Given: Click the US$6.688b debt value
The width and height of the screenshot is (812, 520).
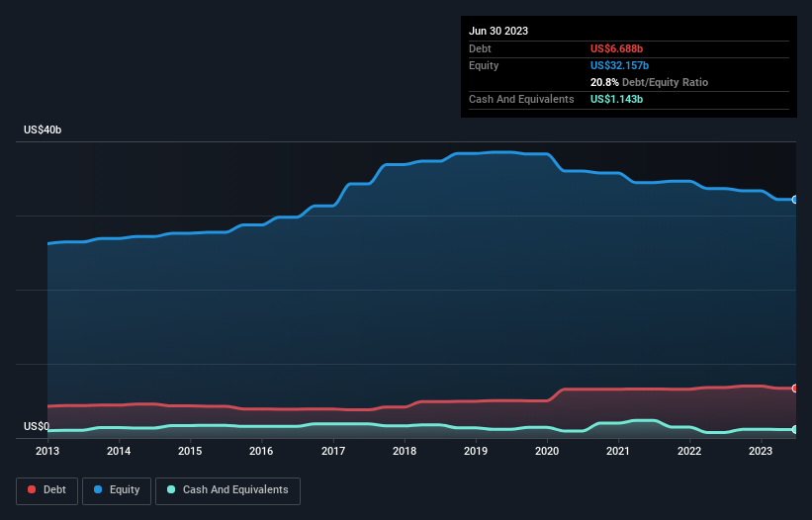Looking at the screenshot, I should [616, 48].
